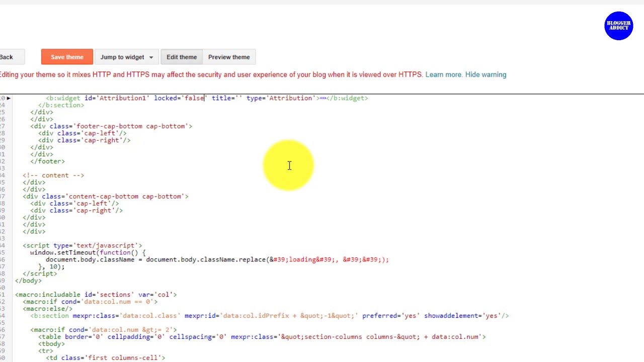
Task: Click the Blogger Addict logo badge
Action: (x=618, y=26)
